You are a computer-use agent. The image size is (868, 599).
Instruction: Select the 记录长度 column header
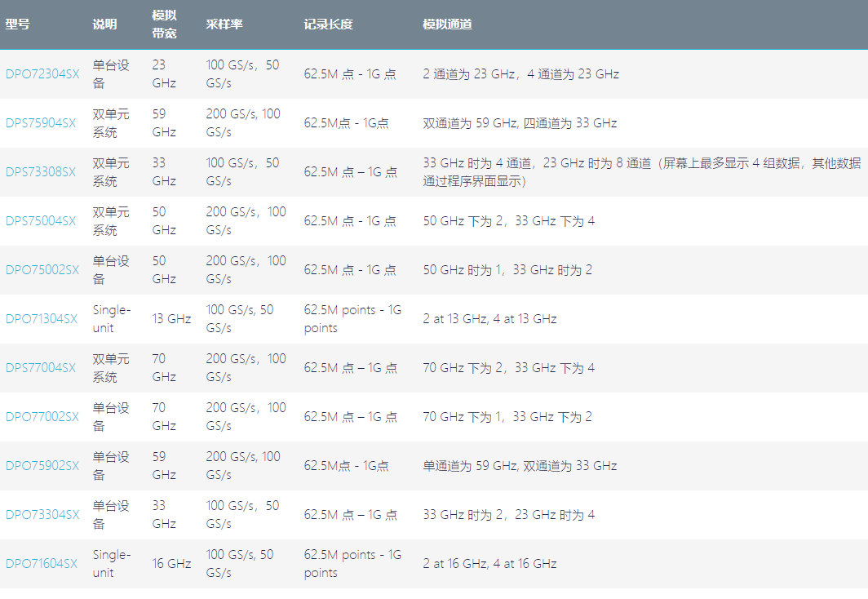coord(328,24)
